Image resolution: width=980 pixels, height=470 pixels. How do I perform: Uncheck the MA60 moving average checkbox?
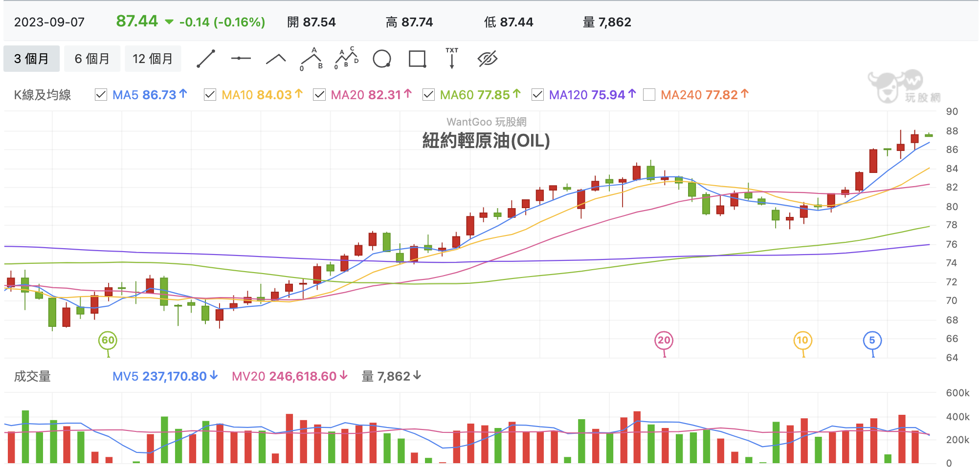point(428,95)
